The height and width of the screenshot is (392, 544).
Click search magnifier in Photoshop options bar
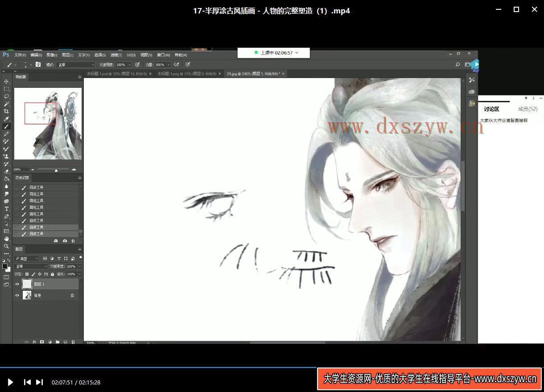pos(457,65)
